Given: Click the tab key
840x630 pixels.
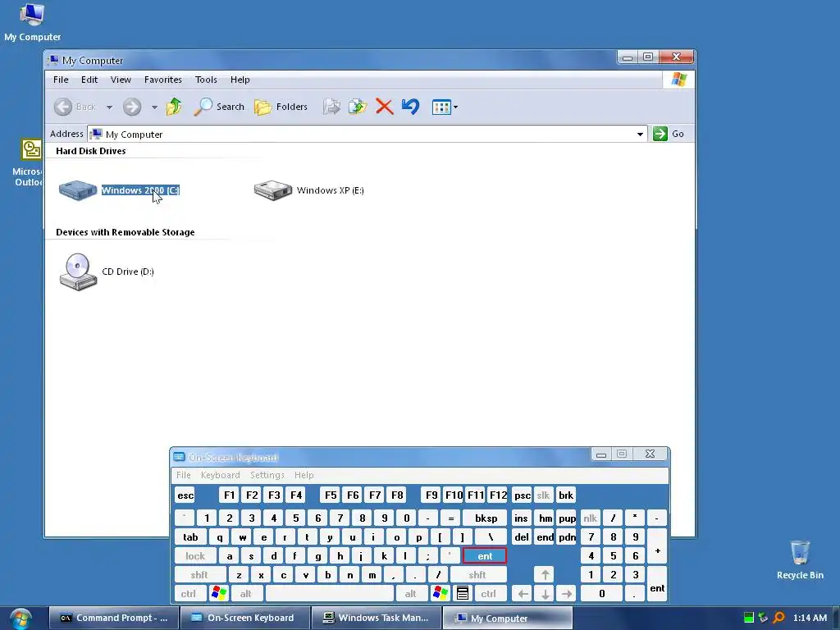Looking at the screenshot, I should point(190,537).
